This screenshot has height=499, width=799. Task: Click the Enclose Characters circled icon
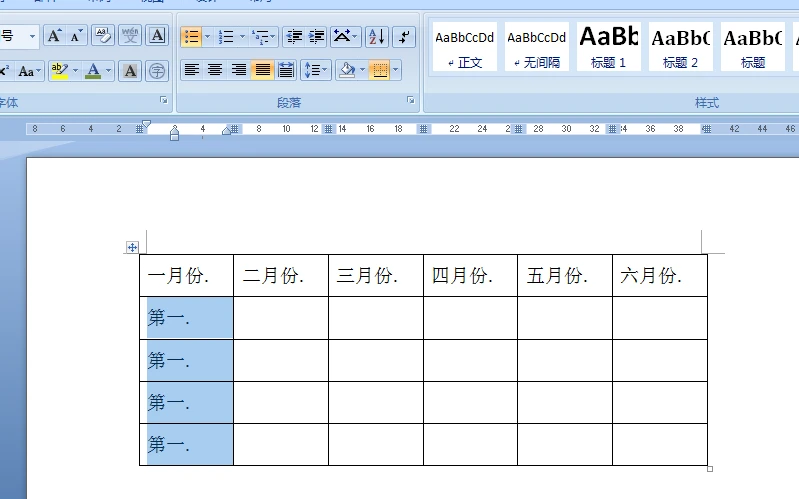point(157,71)
